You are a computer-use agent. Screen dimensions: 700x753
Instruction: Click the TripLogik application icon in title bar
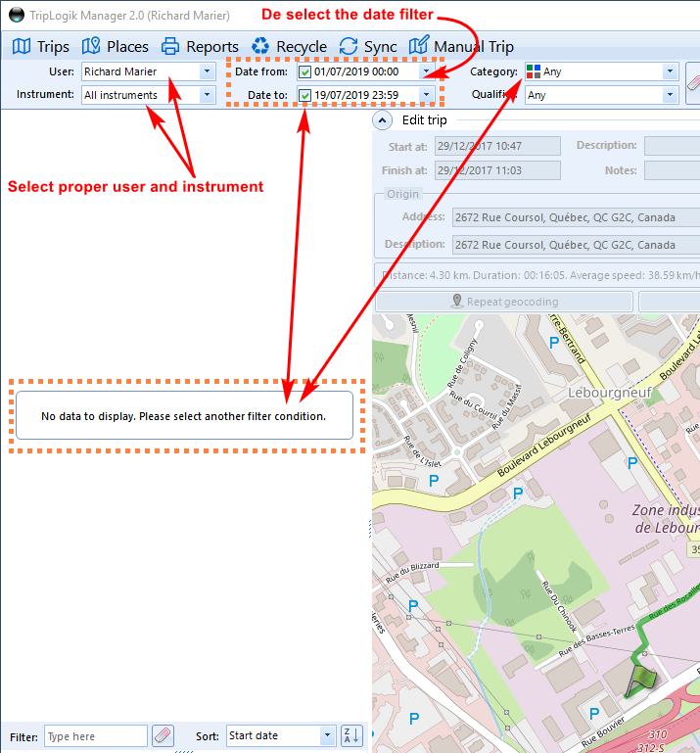coord(17,15)
